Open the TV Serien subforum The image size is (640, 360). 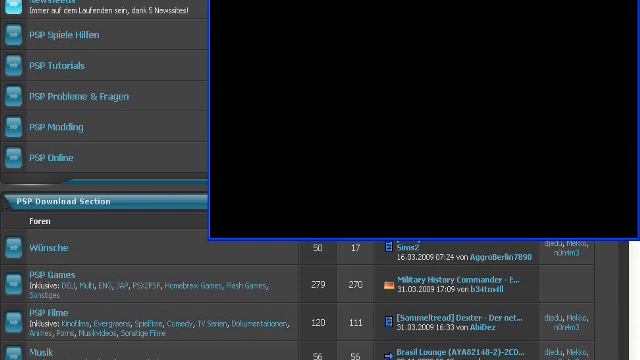tap(212, 324)
